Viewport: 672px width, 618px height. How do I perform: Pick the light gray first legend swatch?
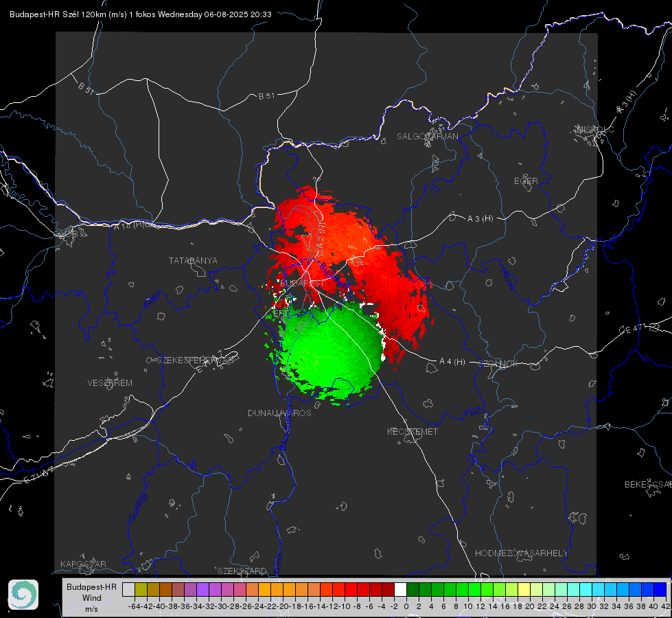(x=128, y=590)
